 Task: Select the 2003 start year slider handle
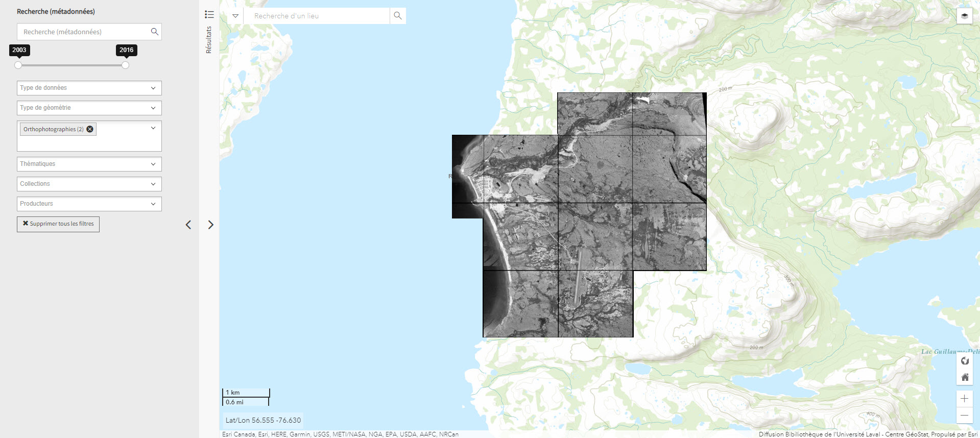click(18, 65)
